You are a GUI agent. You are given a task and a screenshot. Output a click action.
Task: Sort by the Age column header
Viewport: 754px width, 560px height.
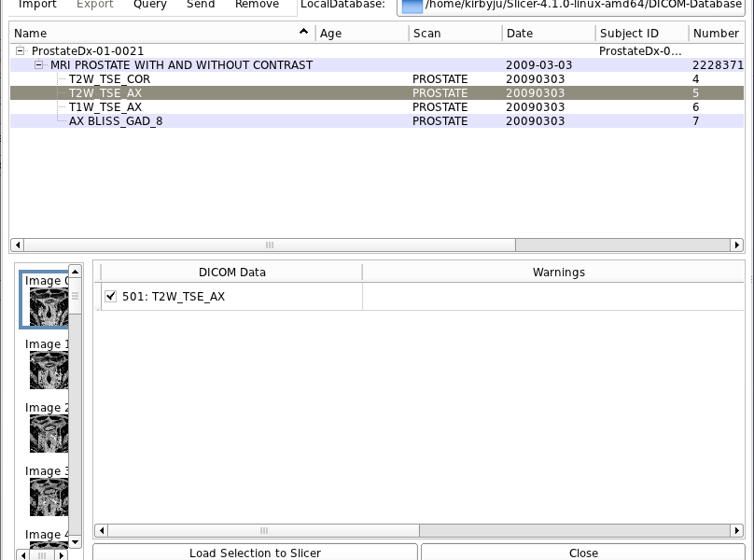pos(362,34)
